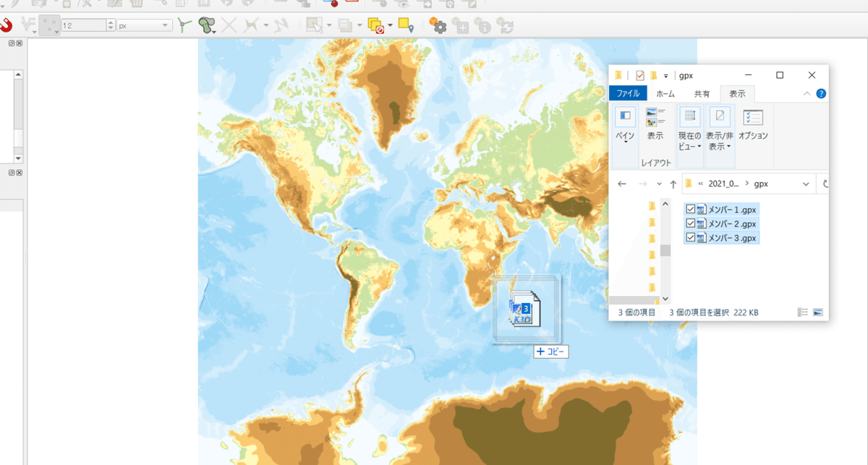
Task: Select the メンバー 2 .gpx file name
Action: 732,223
